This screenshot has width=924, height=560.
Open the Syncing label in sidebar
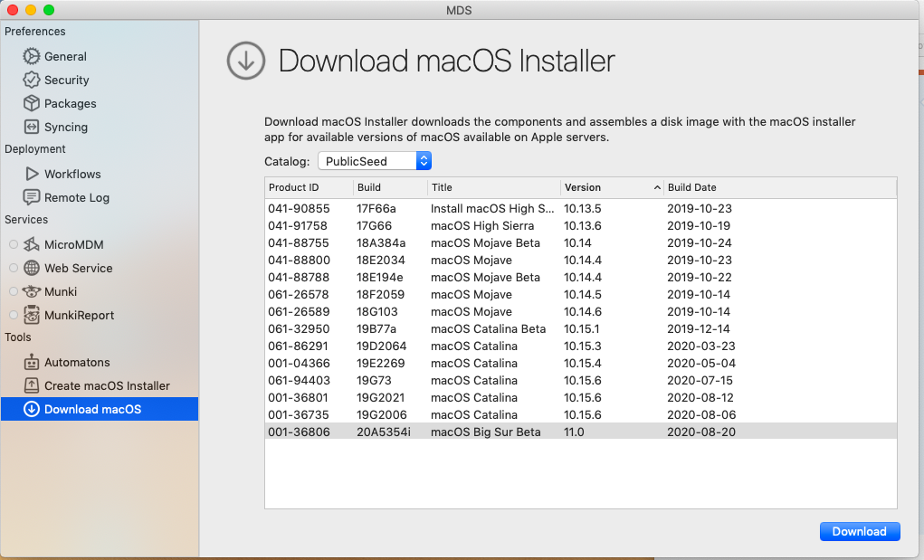pos(66,128)
